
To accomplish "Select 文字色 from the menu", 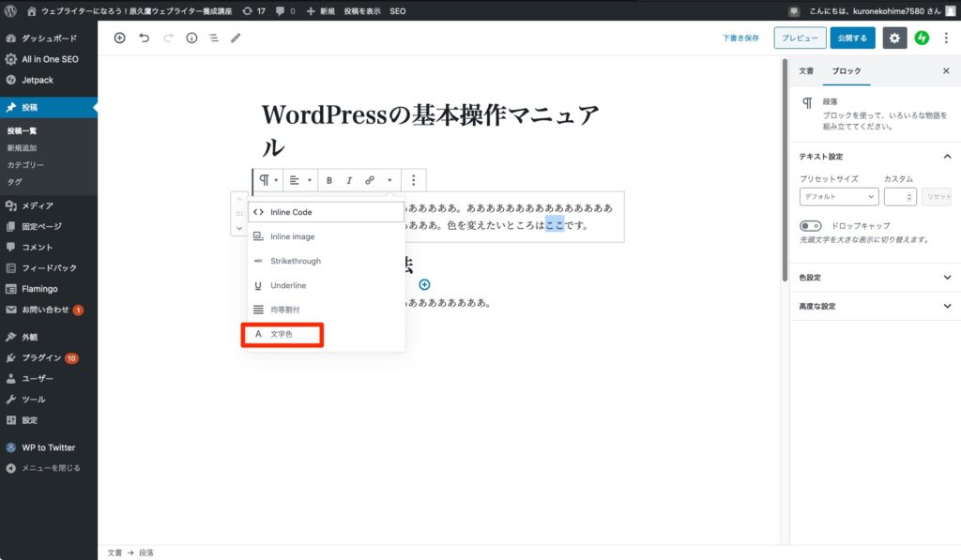I will pyautogui.click(x=326, y=334).
